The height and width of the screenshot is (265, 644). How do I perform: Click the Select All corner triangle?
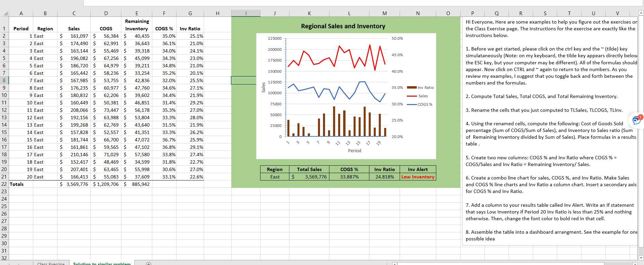point(5,13)
